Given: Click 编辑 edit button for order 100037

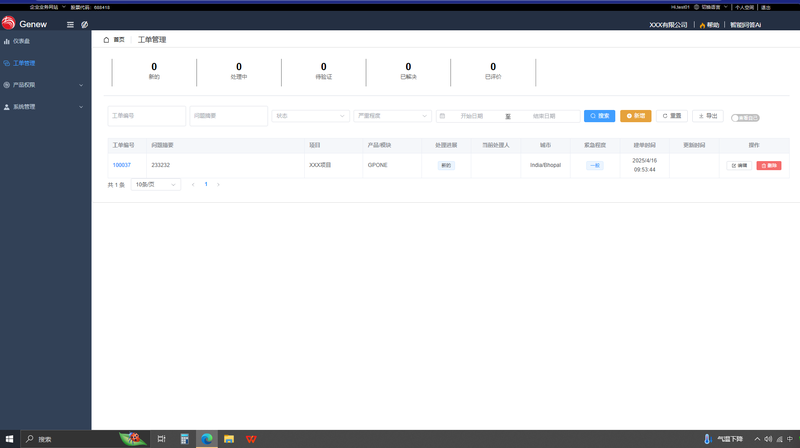Looking at the screenshot, I should (x=739, y=166).
